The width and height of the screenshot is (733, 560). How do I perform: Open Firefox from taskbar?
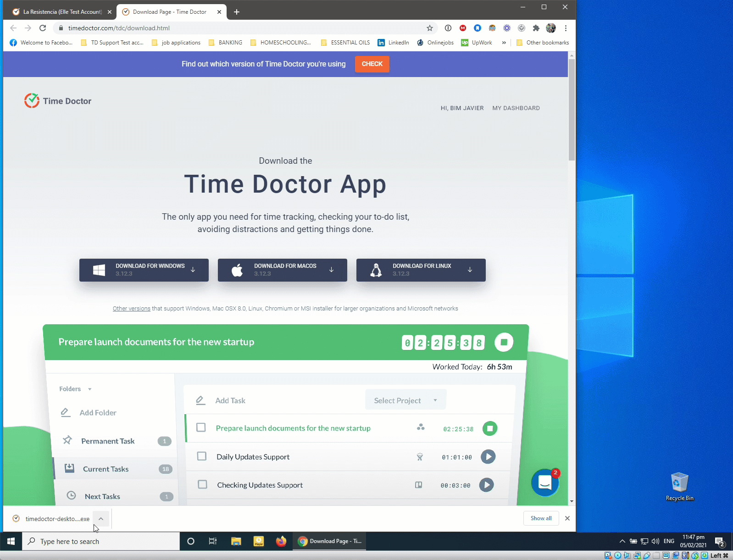click(281, 541)
